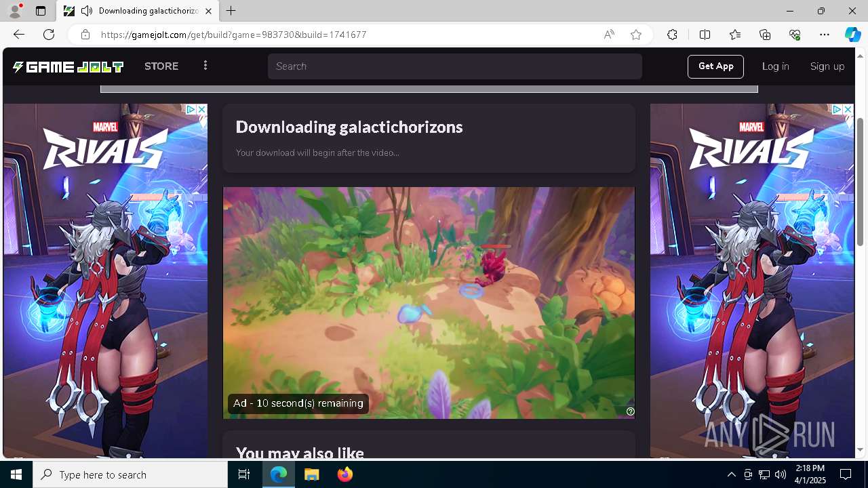Click the Downloading galactichorizons heading
Image resolution: width=868 pixels, height=488 pixels.
click(349, 127)
